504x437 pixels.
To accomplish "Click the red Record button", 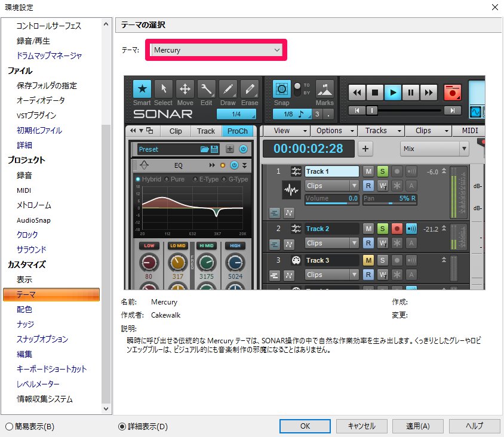I will pyautogui.click(x=452, y=93).
